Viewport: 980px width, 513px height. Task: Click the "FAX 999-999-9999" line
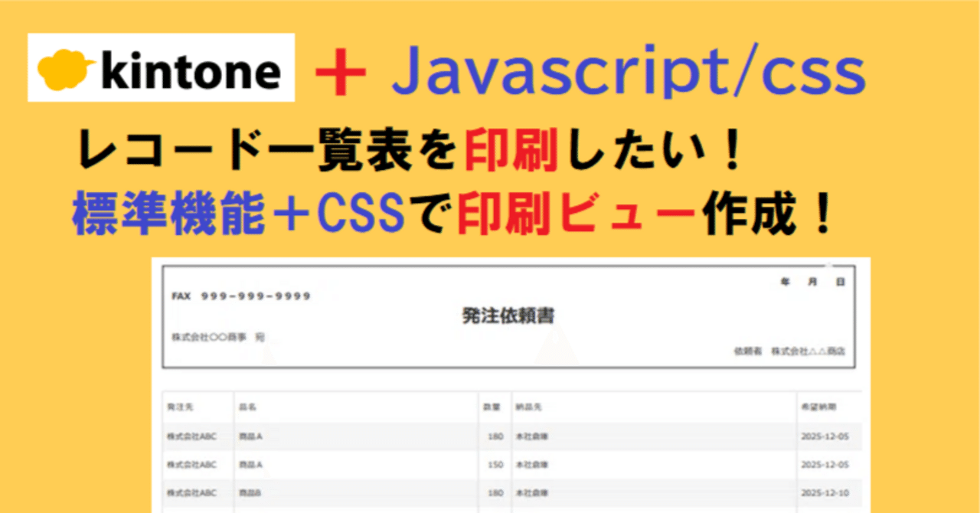pyautogui.click(x=242, y=296)
